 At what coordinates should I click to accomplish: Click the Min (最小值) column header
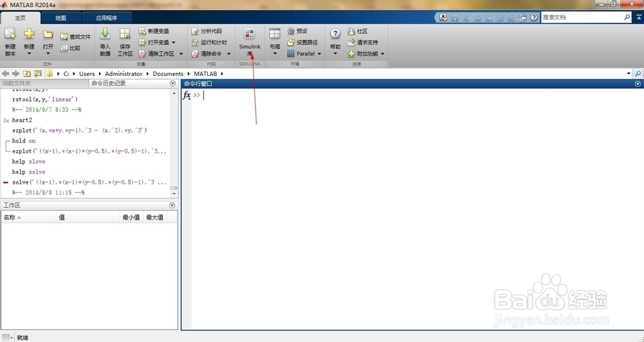click(x=131, y=218)
